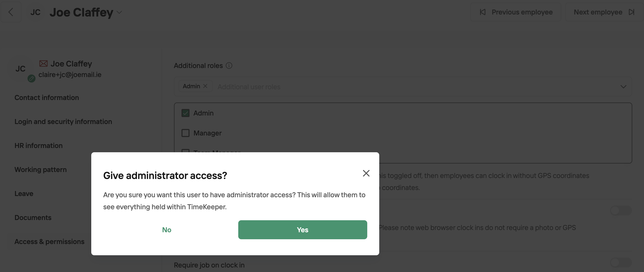Open the Contact information section

[47, 97]
